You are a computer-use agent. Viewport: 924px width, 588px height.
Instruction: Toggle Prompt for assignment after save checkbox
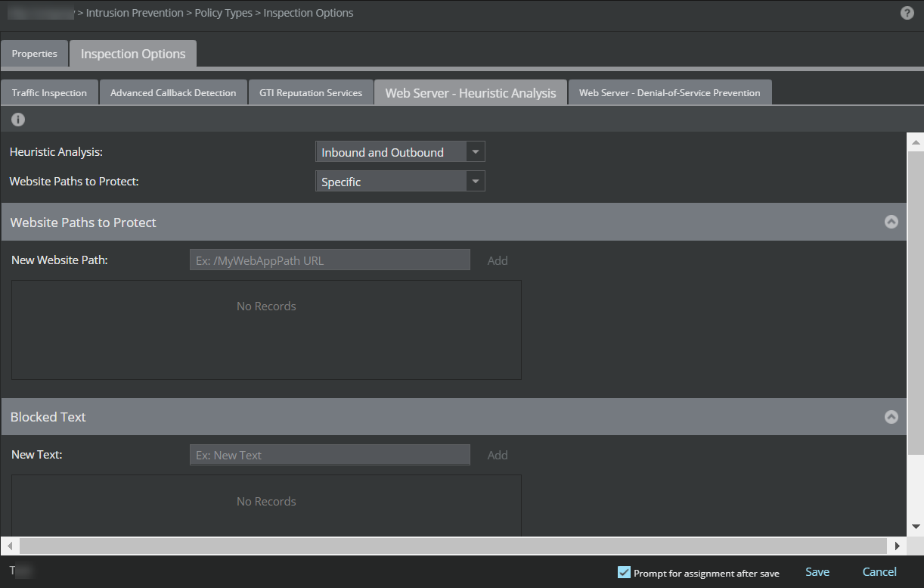[624, 572]
